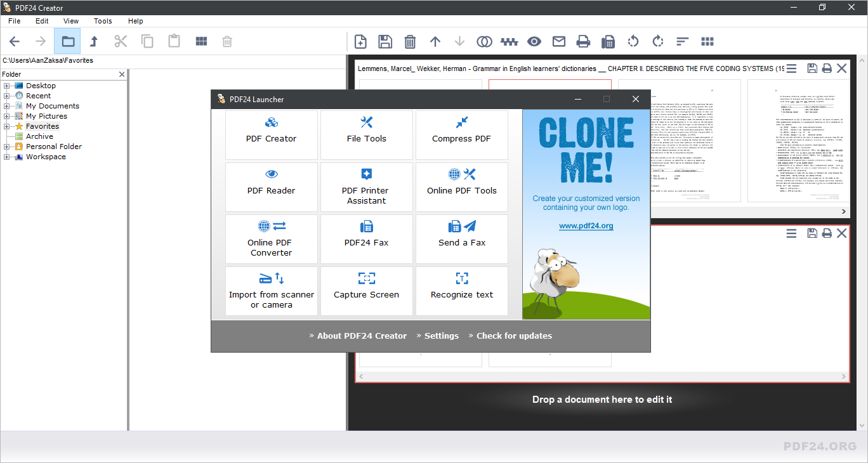The height and width of the screenshot is (463, 868).
Task: Open the Recognize text tool
Action: pos(462,291)
